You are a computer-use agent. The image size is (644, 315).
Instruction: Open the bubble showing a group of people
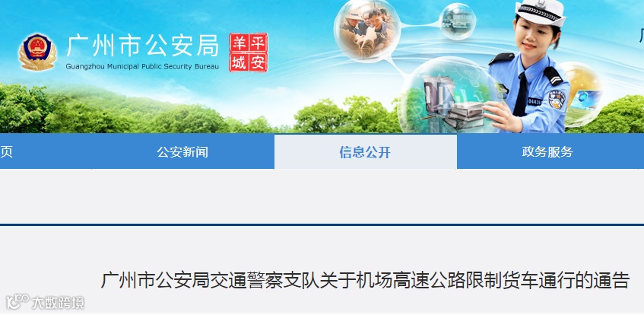pos(367,30)
